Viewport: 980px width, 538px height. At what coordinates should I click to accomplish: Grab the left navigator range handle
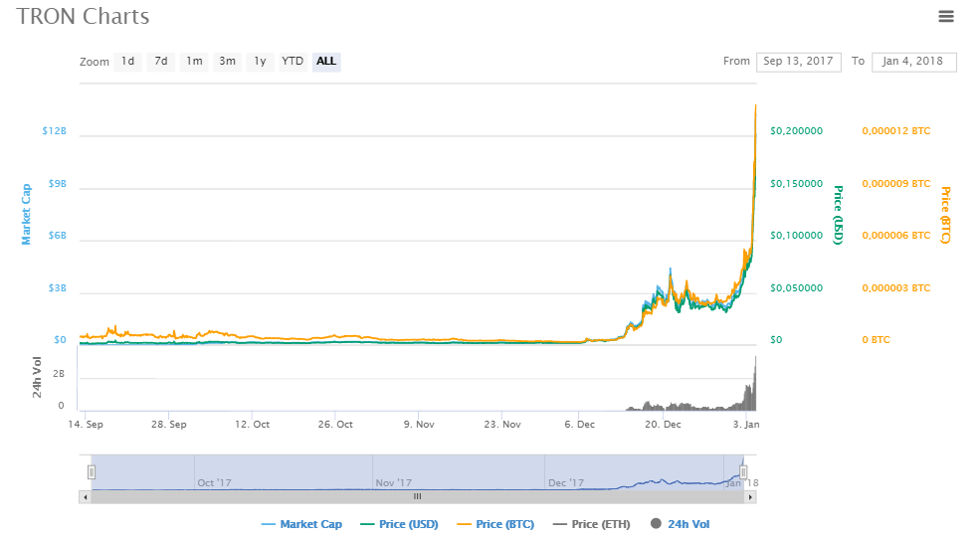(x=92, y=472)
